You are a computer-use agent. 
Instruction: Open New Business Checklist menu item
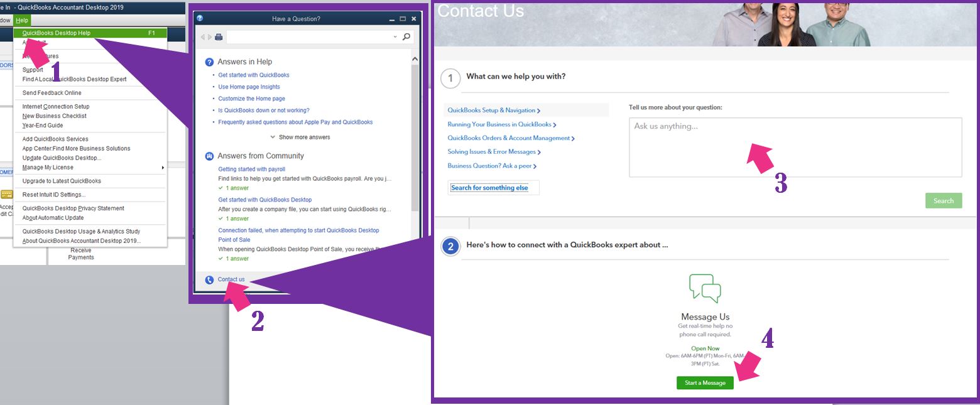[x=54, y=116]
